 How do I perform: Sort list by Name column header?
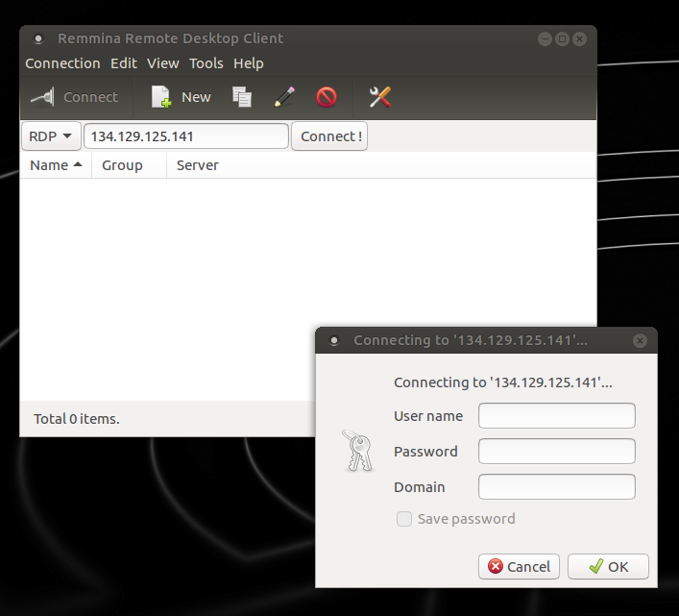(x=56, y=165)
